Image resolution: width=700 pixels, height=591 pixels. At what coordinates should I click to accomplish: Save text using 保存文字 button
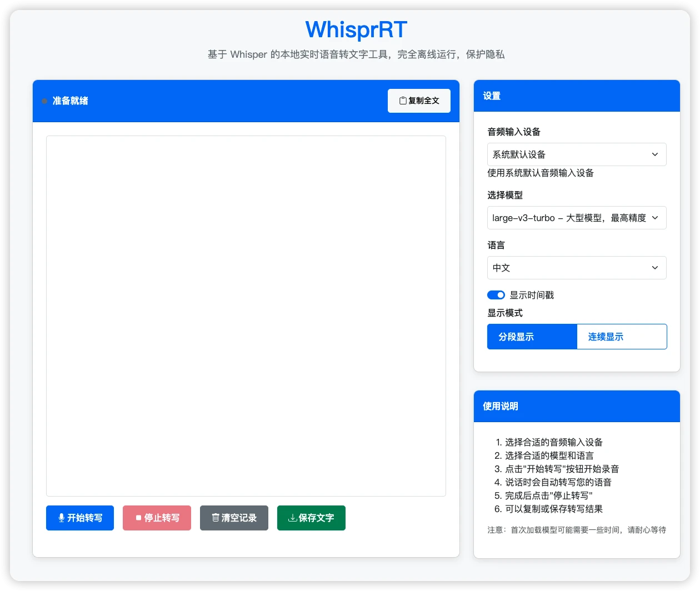[x=311, y=518]
